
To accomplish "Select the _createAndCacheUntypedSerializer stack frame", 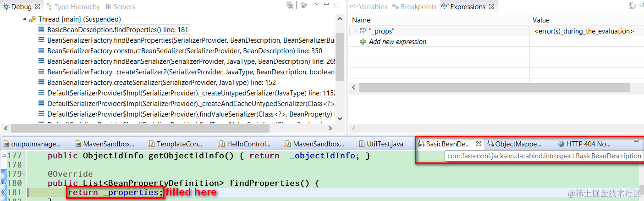I will (x=187, y=103).
